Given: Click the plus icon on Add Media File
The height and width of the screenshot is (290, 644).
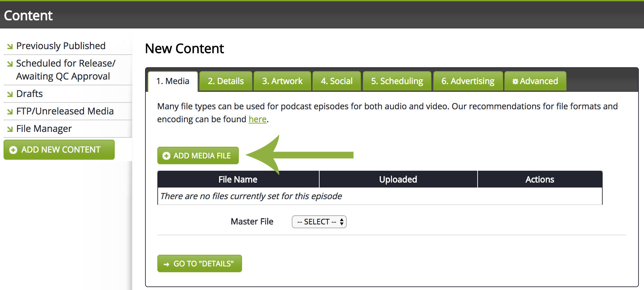Looking at the screenshot, I should click(x=166, y=156).
